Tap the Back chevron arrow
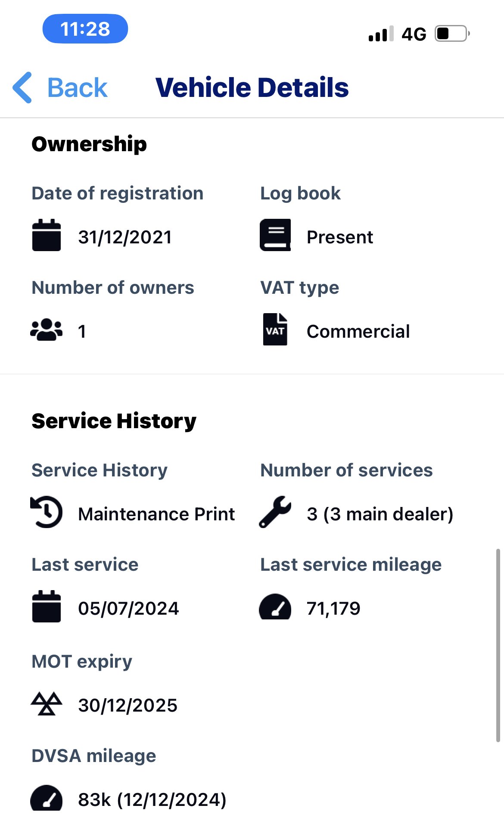 (x=22, y=87)
